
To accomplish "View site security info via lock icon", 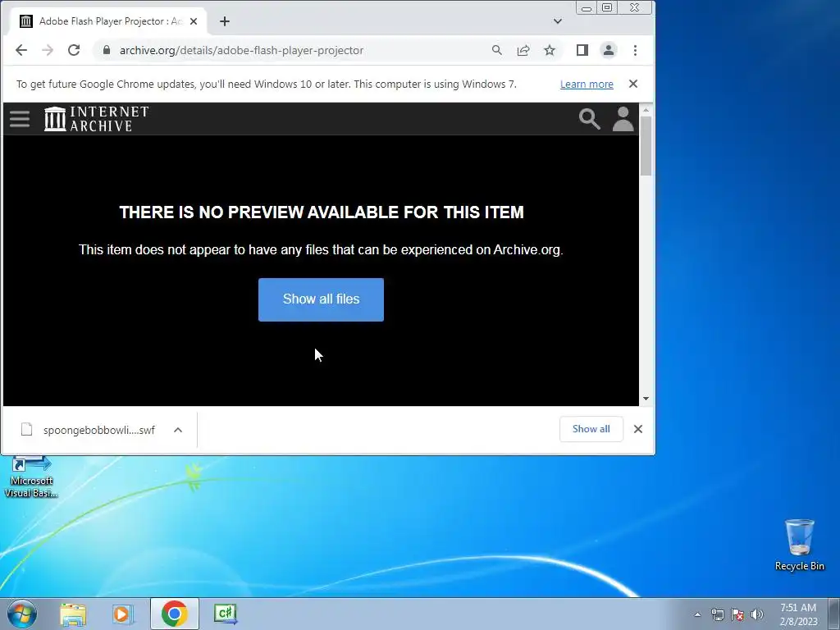I will click(x=107, y=50).
